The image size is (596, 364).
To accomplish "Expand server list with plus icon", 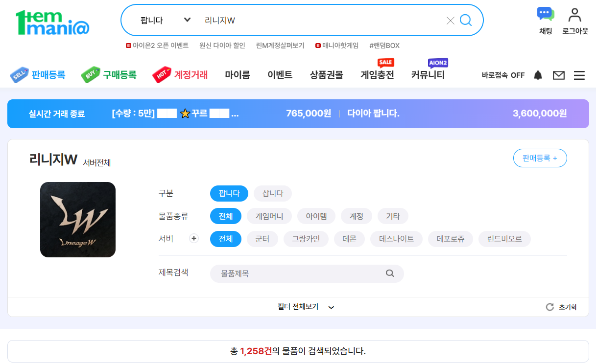I will tap(194, 238).
